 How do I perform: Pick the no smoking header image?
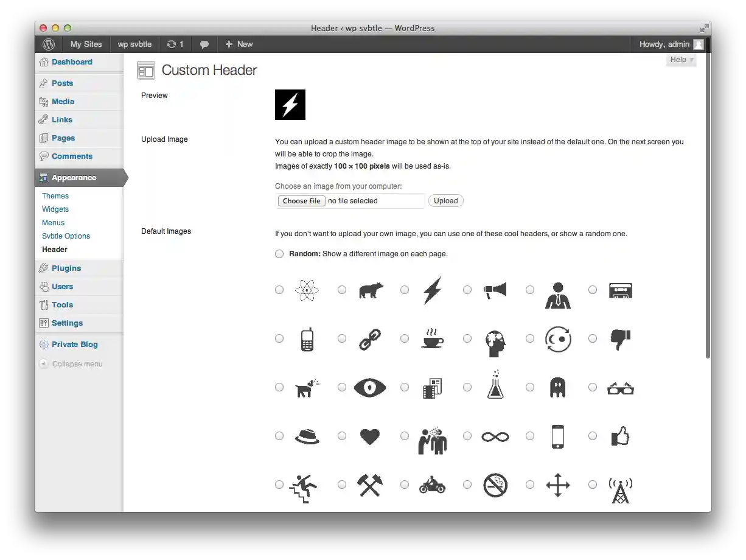coord(495,486)
